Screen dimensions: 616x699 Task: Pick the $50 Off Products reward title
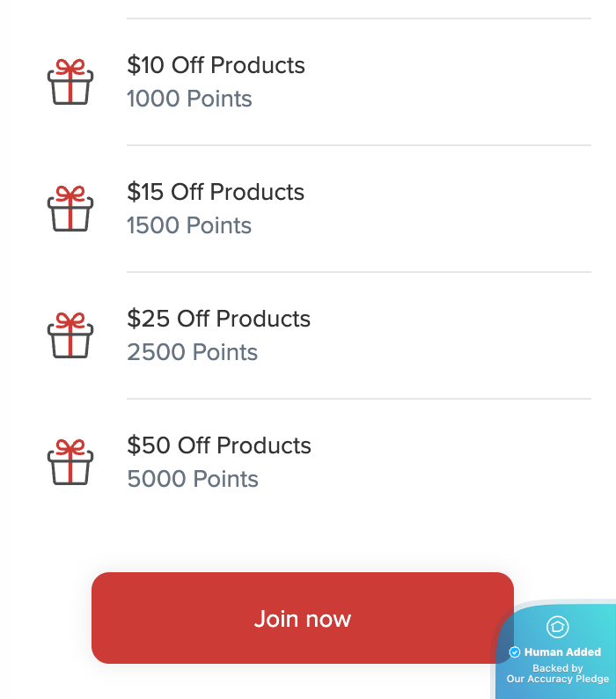pyautogui.click(x=219, y=445)
